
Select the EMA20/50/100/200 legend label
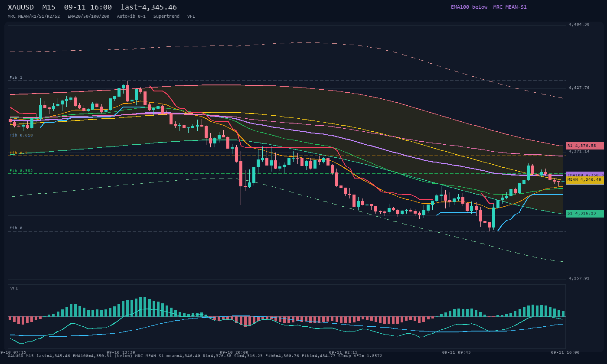pos(88,16)
